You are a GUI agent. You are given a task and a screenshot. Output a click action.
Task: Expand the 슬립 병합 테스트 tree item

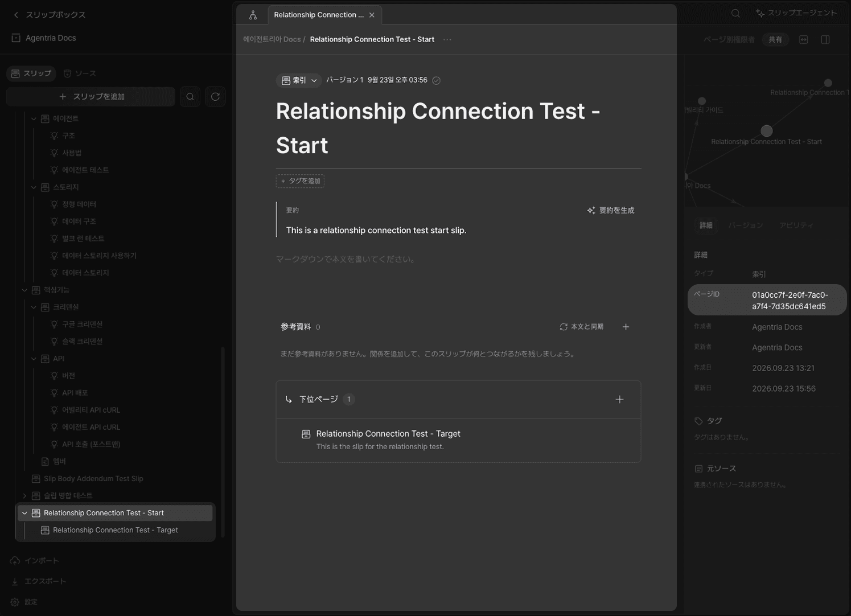24,496
